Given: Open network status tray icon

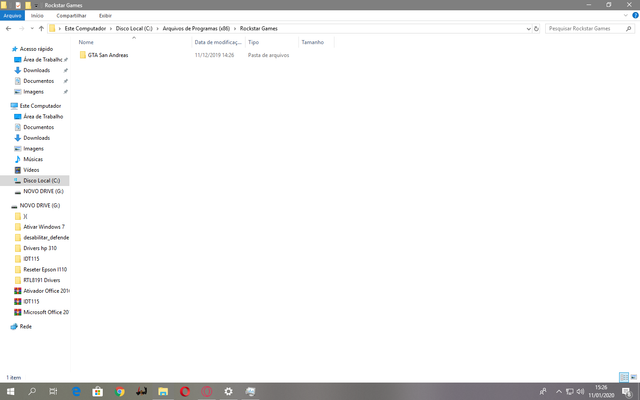Looking at the screenshot, I should (x=570, y=392).
